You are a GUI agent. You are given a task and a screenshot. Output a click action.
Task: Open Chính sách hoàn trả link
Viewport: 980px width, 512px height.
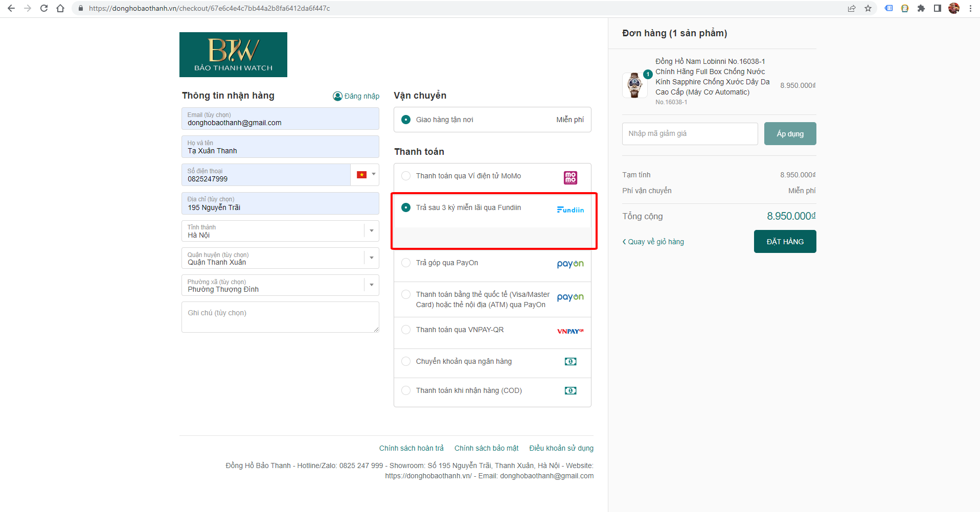[x=412, y=448]
